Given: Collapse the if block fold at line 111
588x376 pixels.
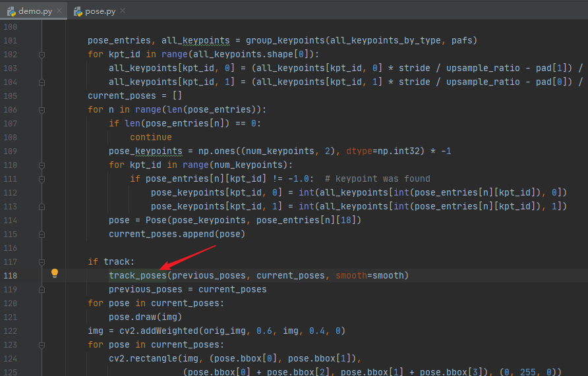Looking at the screenshot, I should click(42, 179).
